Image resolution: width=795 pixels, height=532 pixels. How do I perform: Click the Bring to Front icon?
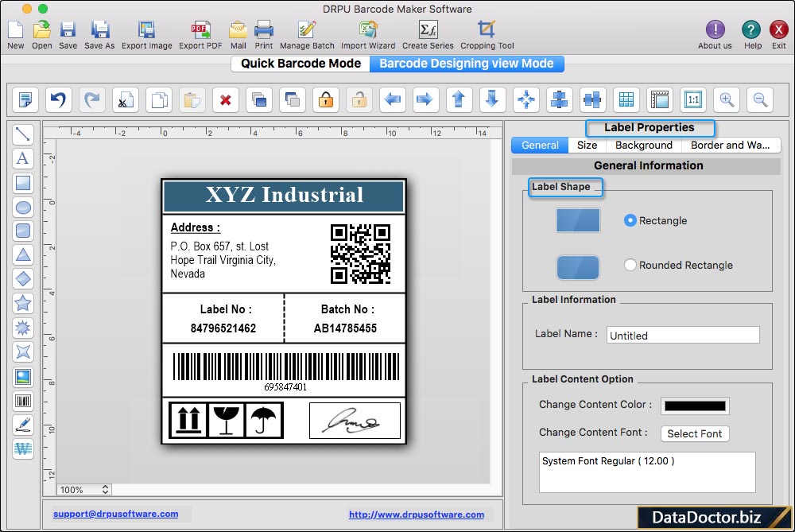point(259,99)
